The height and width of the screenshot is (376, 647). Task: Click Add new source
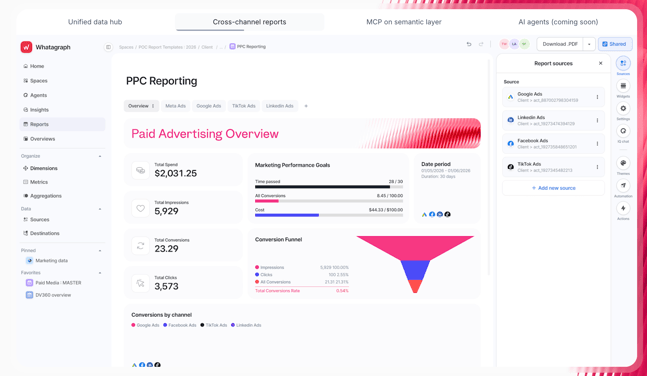tap(553, 188)
